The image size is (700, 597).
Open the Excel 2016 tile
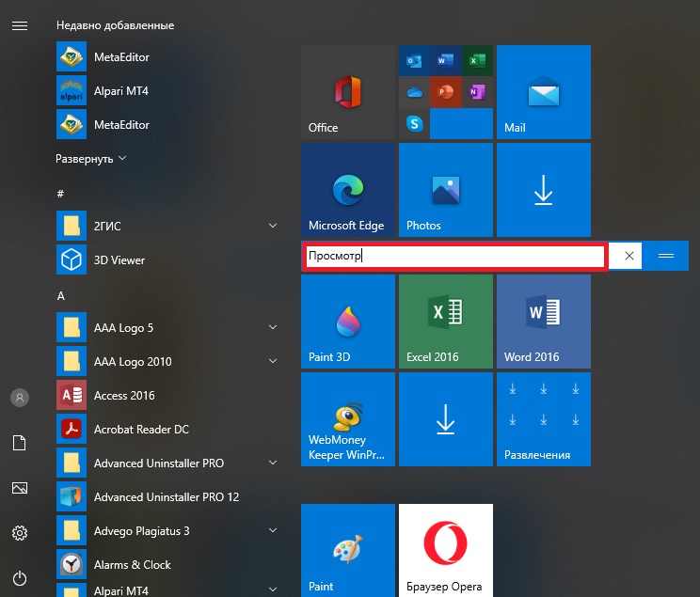coord(446,322)
